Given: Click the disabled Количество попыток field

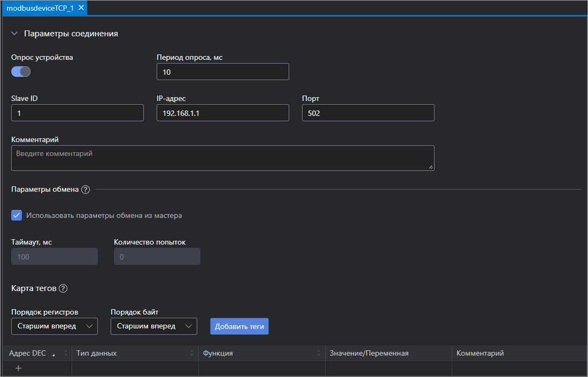Looking at the screenshot, I should 157,257.
